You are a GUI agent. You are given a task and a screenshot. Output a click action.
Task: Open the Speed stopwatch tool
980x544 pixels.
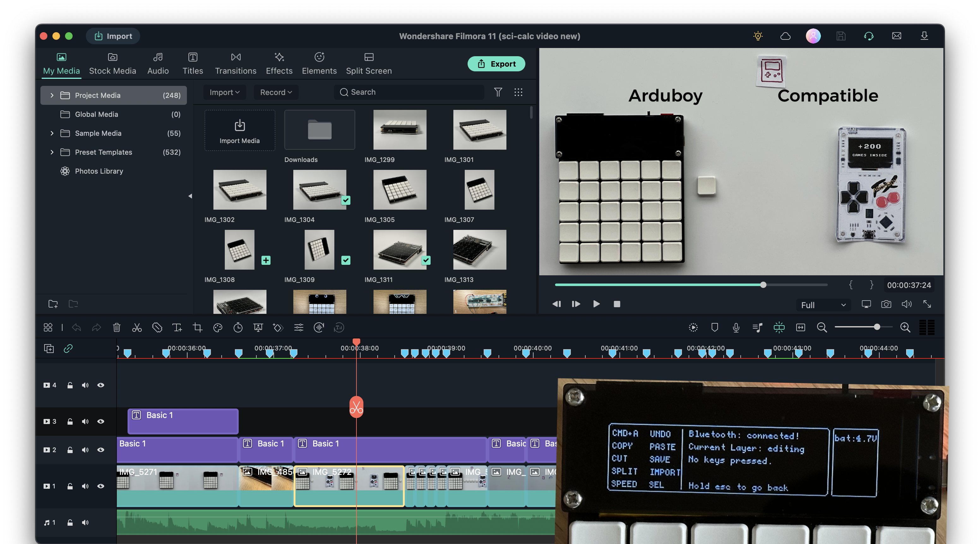point(238,327)
